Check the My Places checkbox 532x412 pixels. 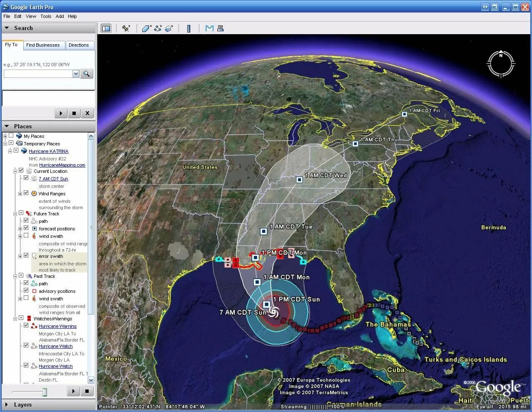point(11,135)
